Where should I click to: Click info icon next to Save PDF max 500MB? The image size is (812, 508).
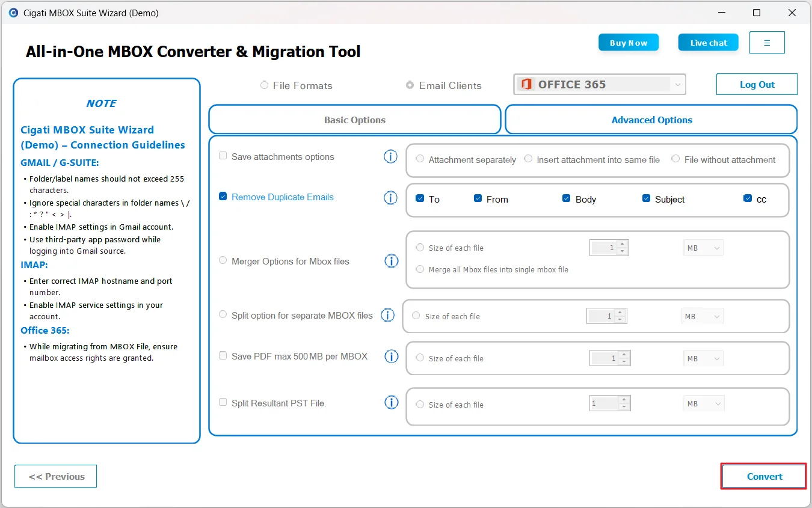pyautogui.click(x=392, y=357)
